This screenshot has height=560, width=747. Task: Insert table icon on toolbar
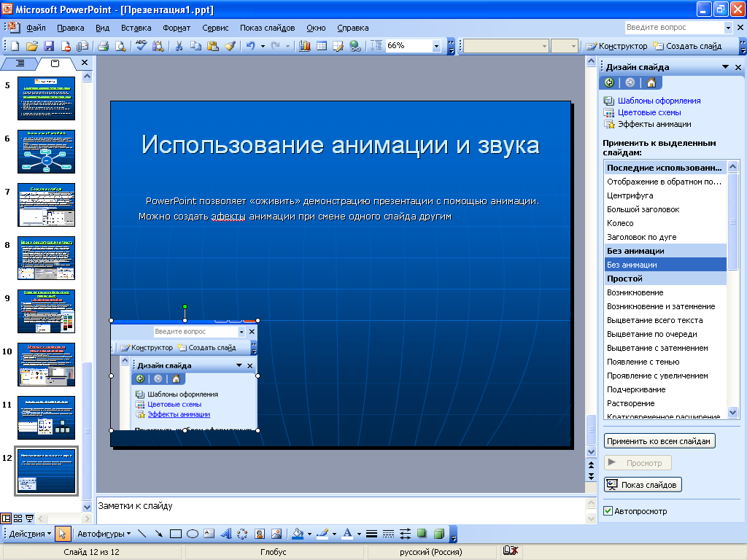click(322, 46)
